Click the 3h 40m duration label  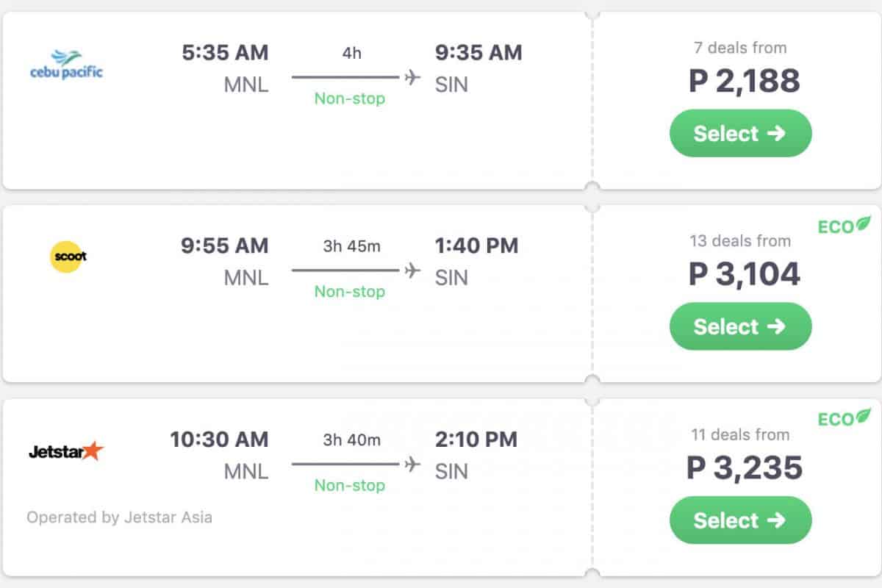351,440
